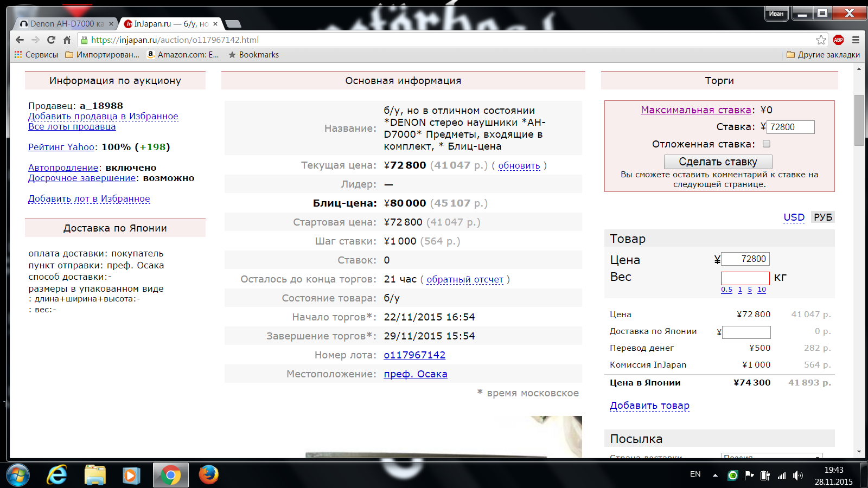Switch currency to USD
The width and height of the screenshot is (868, 488).
point(794,217)
